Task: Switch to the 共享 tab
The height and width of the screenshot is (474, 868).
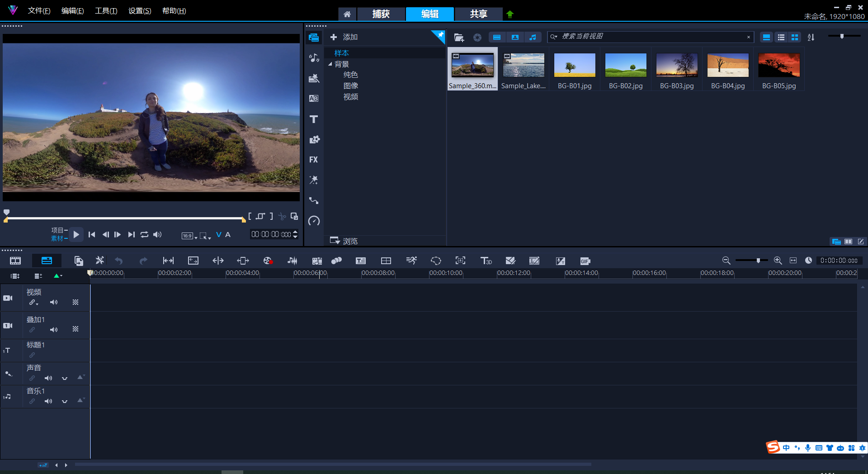Action: (x=478, y=14)
